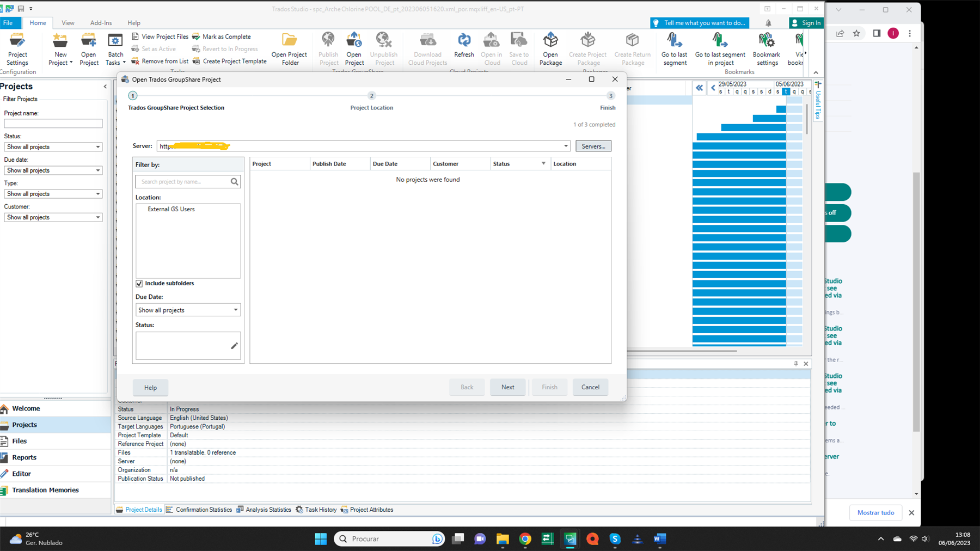Open the Type filter dropdown
The height and width of the screenshot is (551, 980).
[53, 194]
